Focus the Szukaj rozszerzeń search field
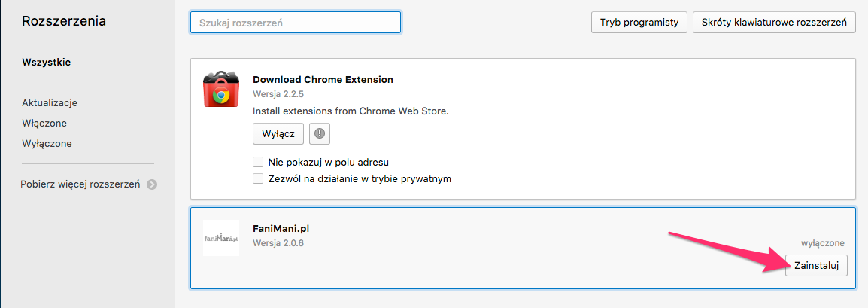 [x=296, y=23]
